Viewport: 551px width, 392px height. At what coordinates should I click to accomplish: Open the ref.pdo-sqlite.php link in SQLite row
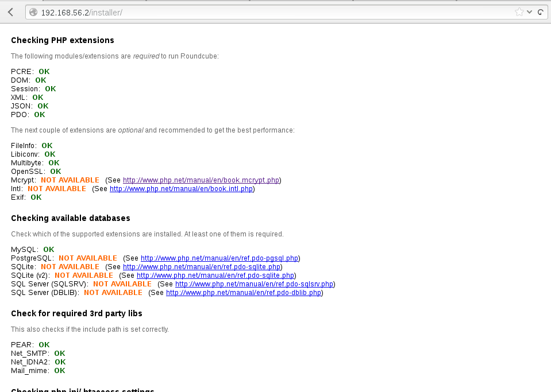(x=201, y=267)
